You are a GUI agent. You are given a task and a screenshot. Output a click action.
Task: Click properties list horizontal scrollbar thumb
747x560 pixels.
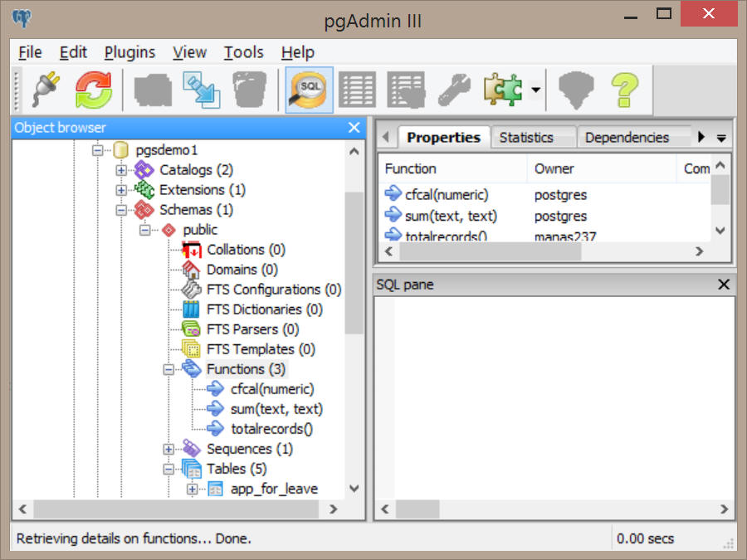point(491,251)
